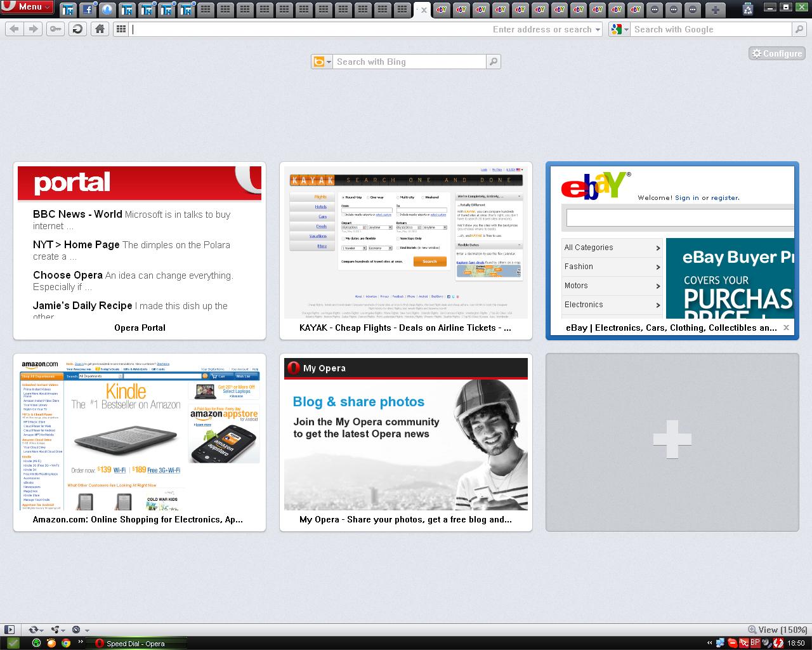Click the new tab plus icon
812x650 pixels.
[x=715, y=10]
